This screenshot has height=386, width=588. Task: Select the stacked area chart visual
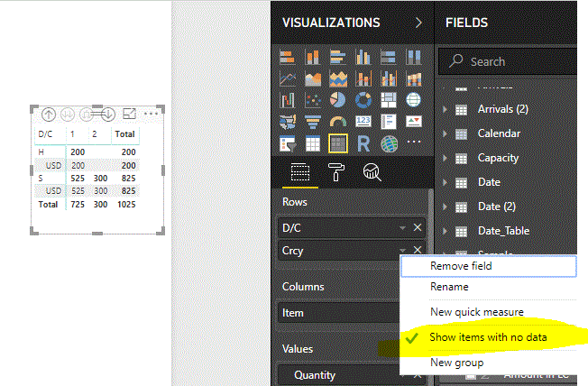click(x=338, y=78)
